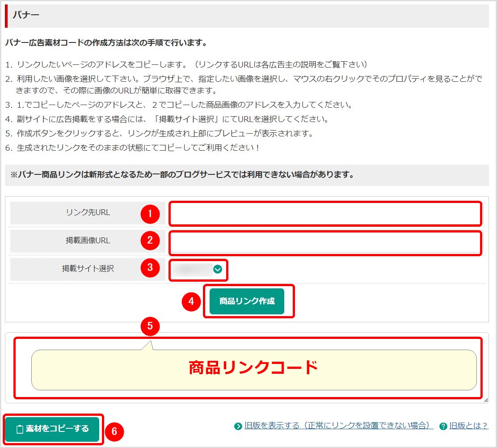
Task: Click the red number 3 badge
Action: tap(150, 268)
